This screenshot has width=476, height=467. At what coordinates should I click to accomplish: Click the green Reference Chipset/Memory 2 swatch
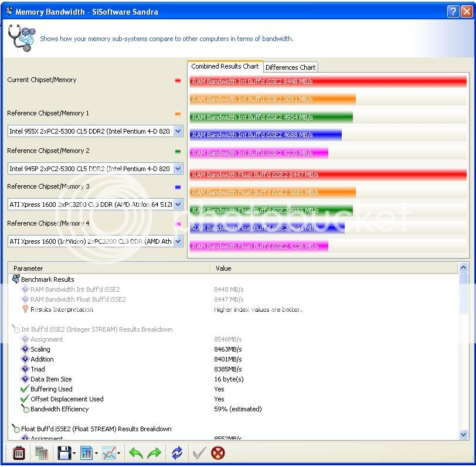tap(178, 151)
